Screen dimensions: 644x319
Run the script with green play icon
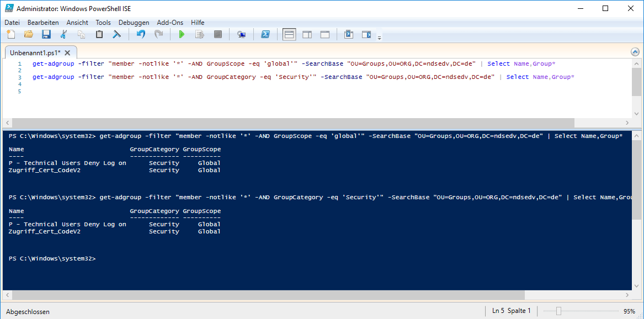pos(182,34)
